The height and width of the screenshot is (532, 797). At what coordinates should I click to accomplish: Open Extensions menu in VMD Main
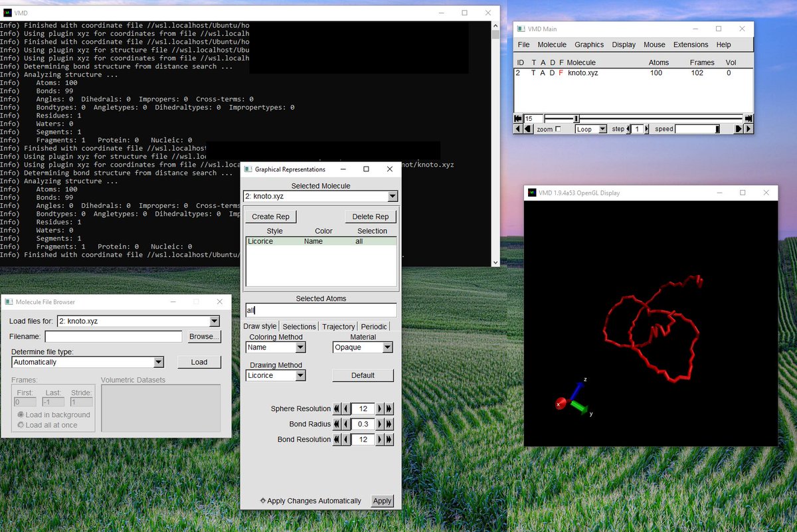tap(691, 44)
